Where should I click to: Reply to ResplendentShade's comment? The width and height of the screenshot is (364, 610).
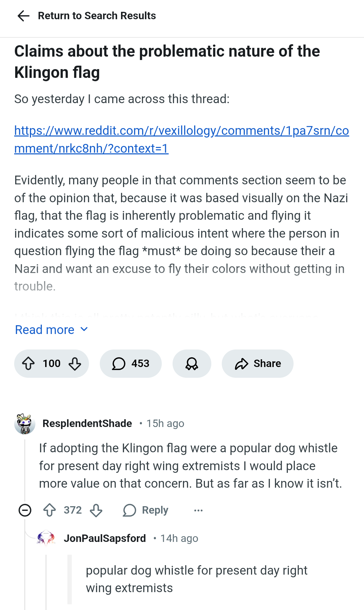pos(146,510)
